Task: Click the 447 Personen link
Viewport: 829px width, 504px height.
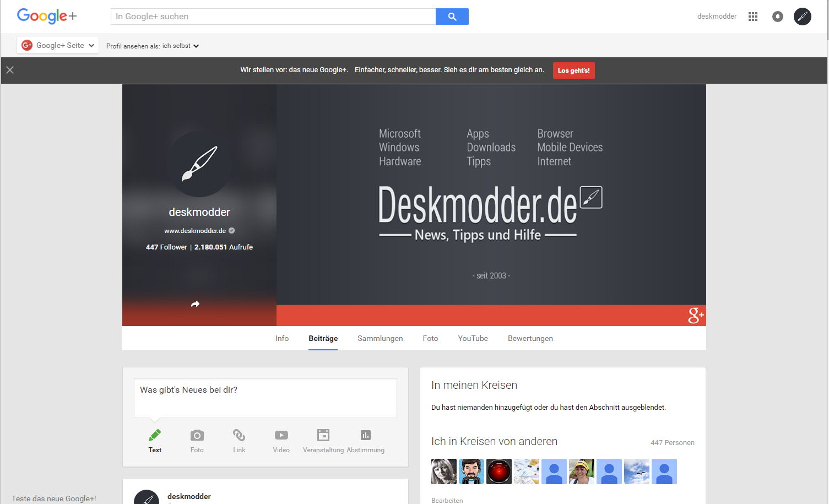Action: 673,443
